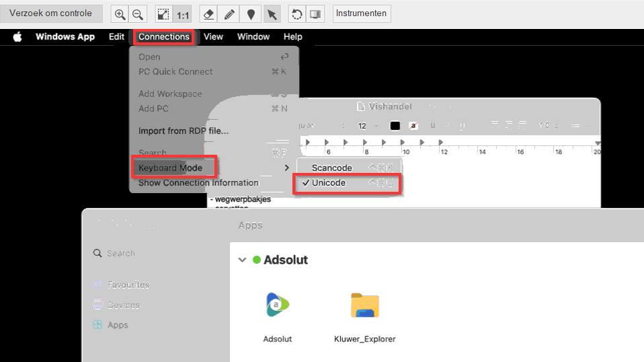
Task: Click the zoom in magnifier icon
Action: tap(120, 14)
